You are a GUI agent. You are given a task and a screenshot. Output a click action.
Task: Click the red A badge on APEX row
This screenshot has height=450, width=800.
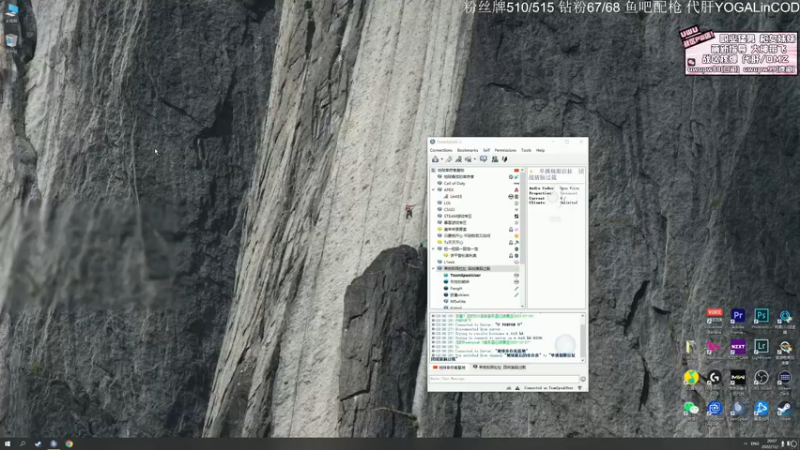pos(516,190)
